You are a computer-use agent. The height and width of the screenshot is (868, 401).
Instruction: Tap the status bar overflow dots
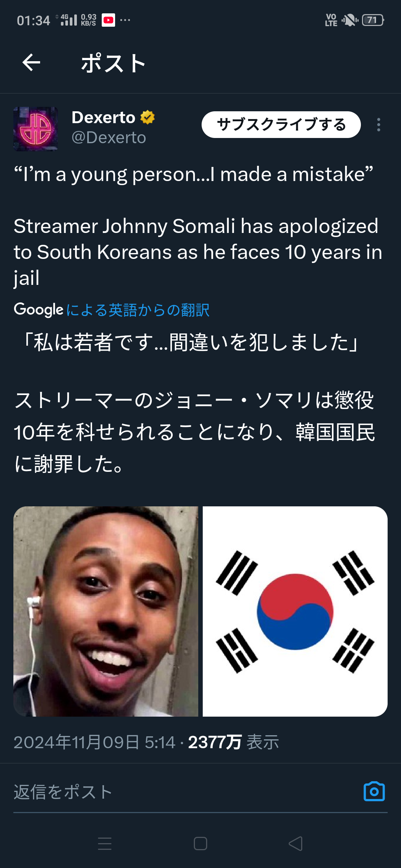[x=125, y=20]
